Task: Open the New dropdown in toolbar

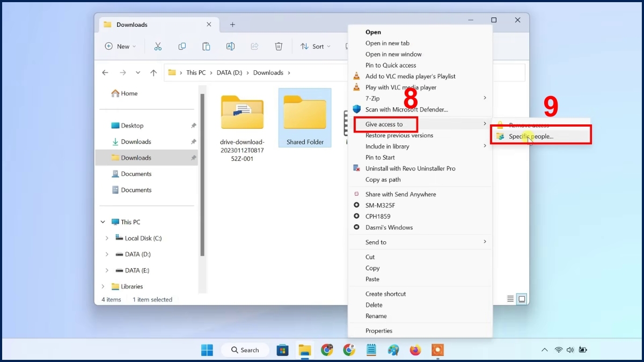Action: click(121, 47)
